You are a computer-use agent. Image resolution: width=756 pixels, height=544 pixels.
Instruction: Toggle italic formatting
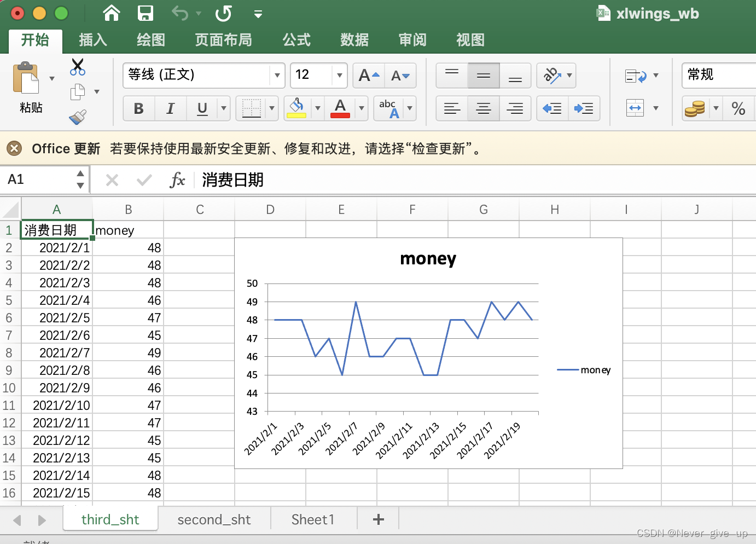click(171, 108)
